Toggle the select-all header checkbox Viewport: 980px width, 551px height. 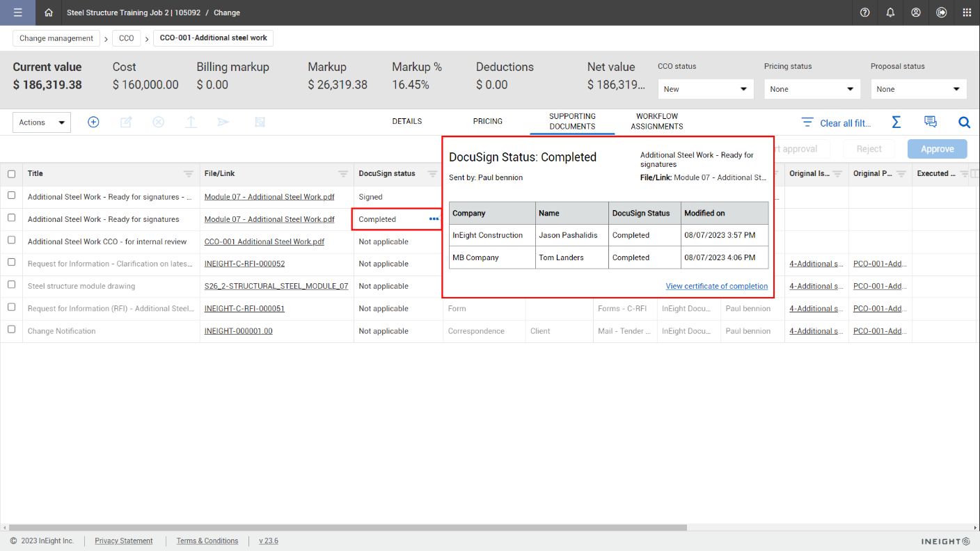point(11,174)
